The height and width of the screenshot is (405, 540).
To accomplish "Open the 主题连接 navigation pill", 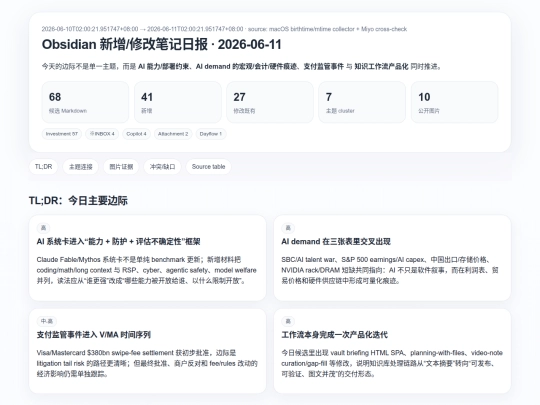I will point(81,167).
